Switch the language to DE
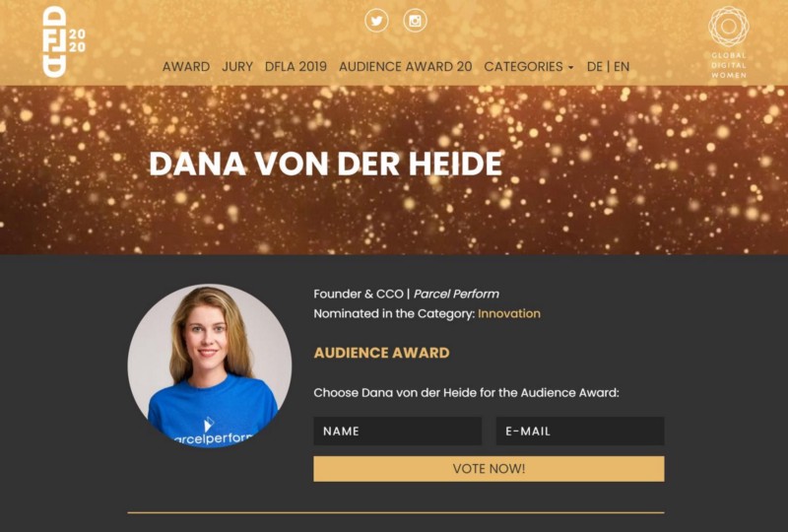788x532 pixels. 595,66
